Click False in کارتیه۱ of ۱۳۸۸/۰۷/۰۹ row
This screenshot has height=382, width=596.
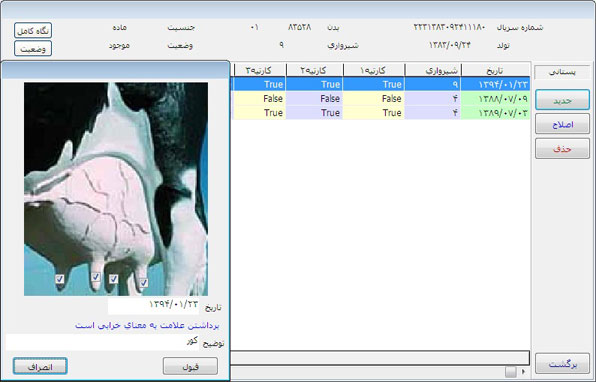[392, 99]
